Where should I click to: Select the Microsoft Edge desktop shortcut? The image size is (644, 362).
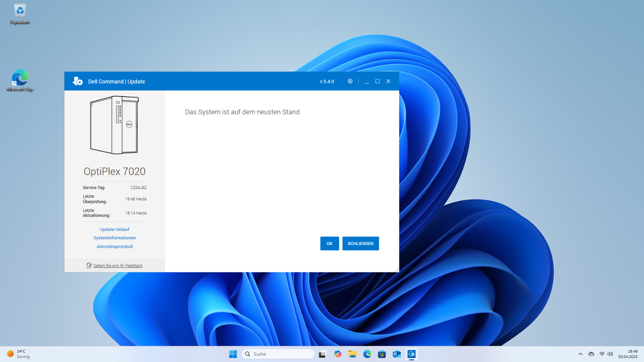coord(20,80)
